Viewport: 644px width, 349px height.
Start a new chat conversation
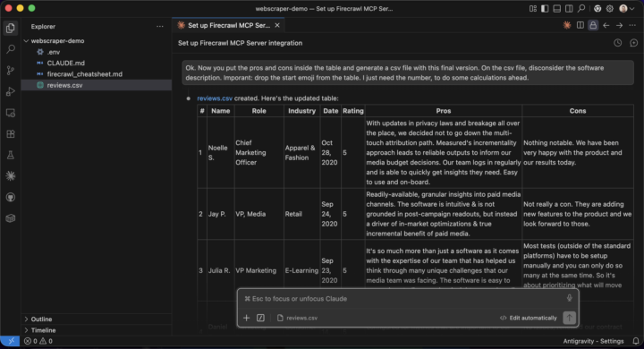[x=634, y=43]
